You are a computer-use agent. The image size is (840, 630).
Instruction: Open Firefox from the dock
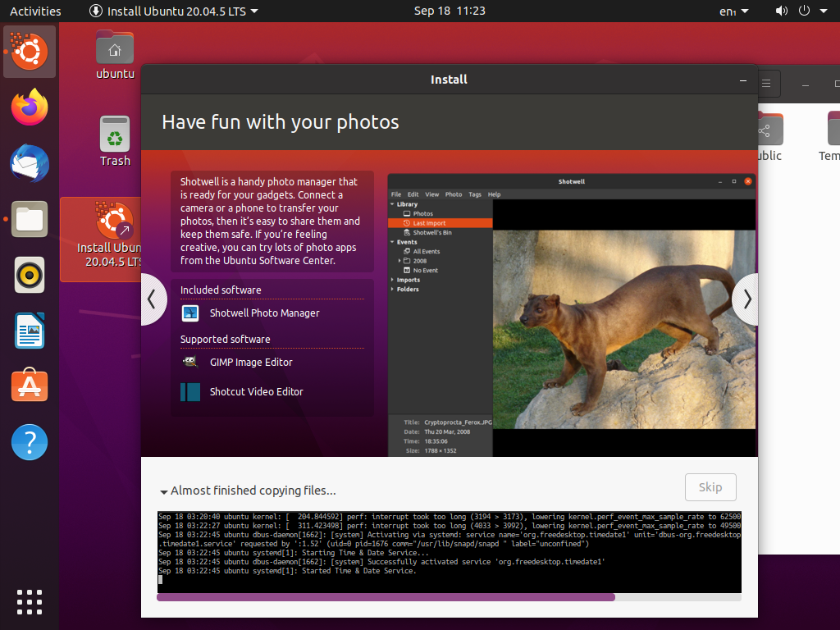pos(30,107)
